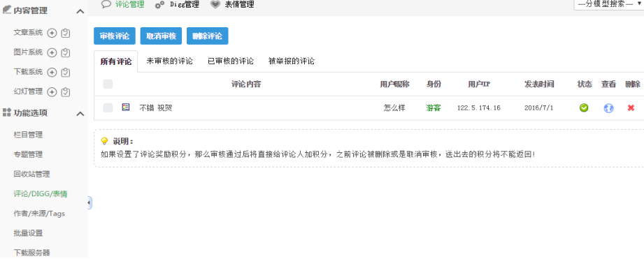Screen dimensions: 644x266
Task: Click the pencil icon beside 内容管理
Action: point(6,10)
